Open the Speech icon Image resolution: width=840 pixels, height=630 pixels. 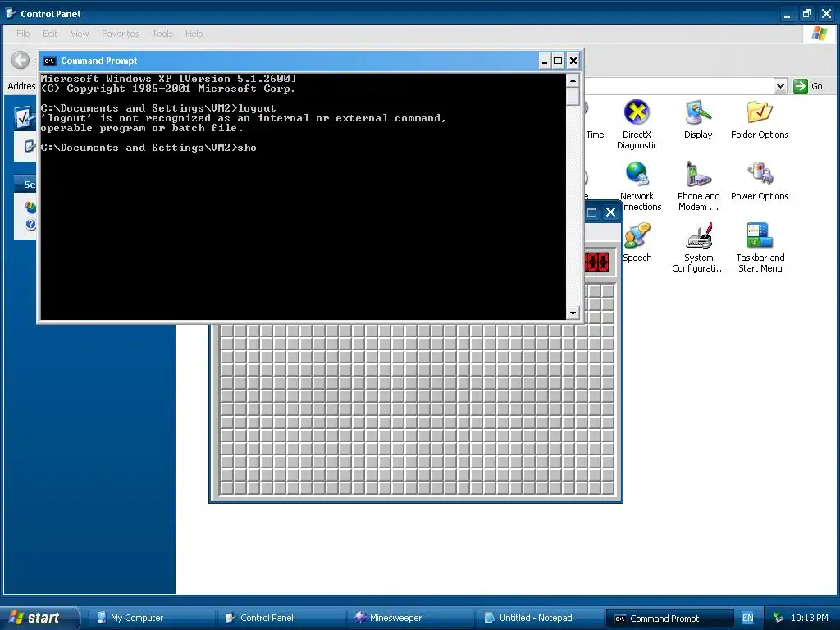pyautogui.click(x=637, y=242)
